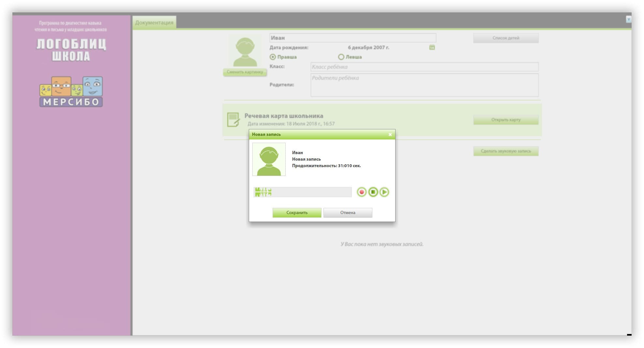Click Ivan's avatar in the dialog
The width and height of the screenshot is (644, 348).
[x=269, y=159]
